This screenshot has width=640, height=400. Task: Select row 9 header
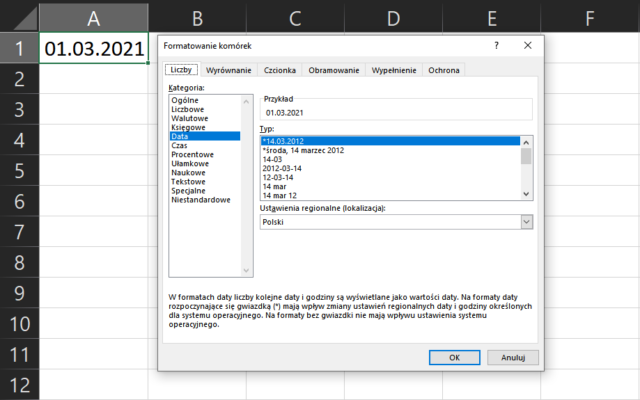pyautogui.click(x=19, y=293)
